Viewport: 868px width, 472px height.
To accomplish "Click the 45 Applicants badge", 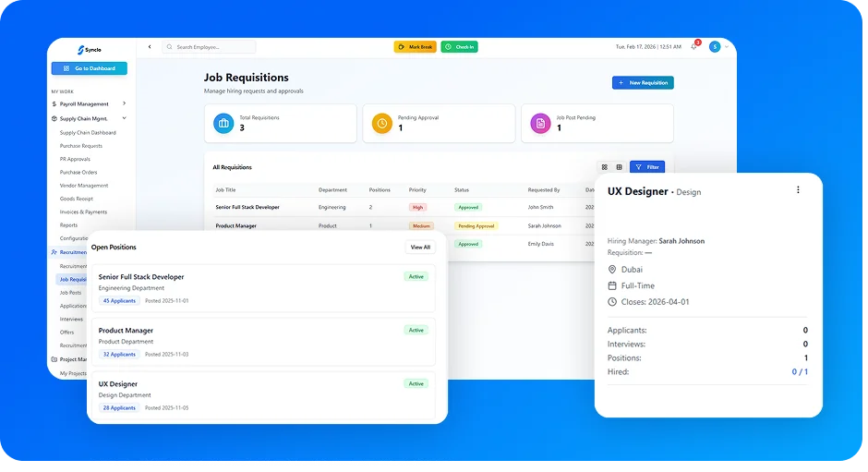I will 119,300.
